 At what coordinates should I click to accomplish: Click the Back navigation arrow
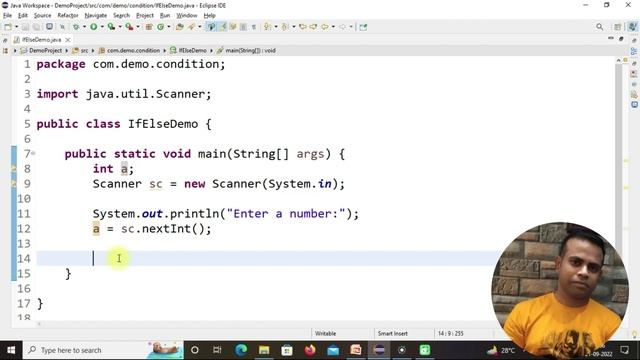click(324, 27)
